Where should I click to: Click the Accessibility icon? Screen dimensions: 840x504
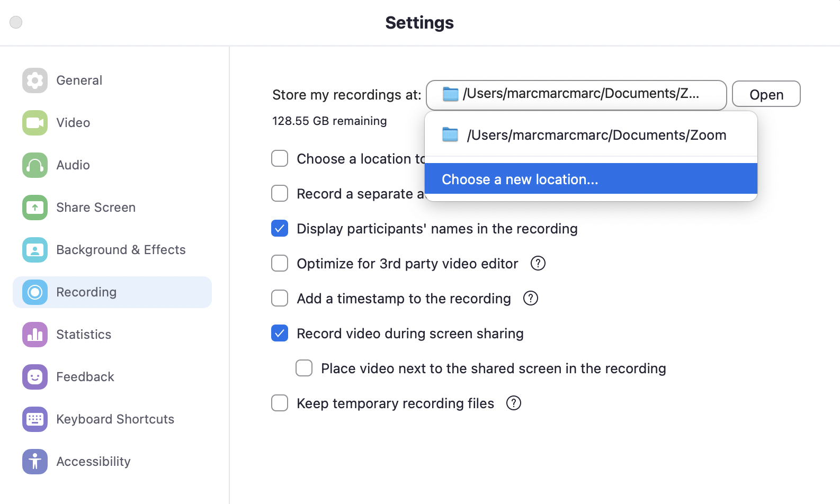pyautogui.click(x=35, y=462)
